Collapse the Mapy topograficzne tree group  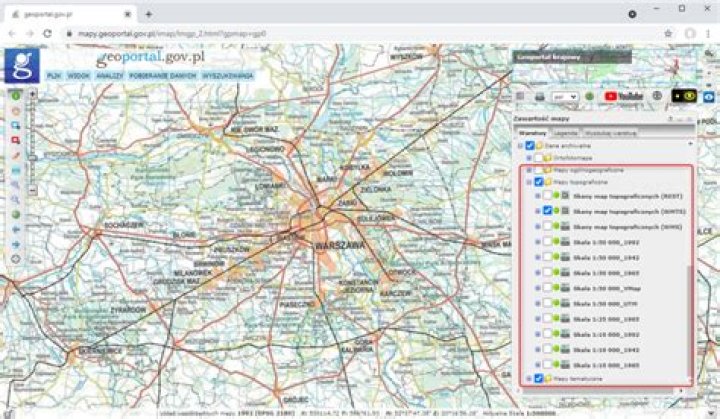coord(529,183)
